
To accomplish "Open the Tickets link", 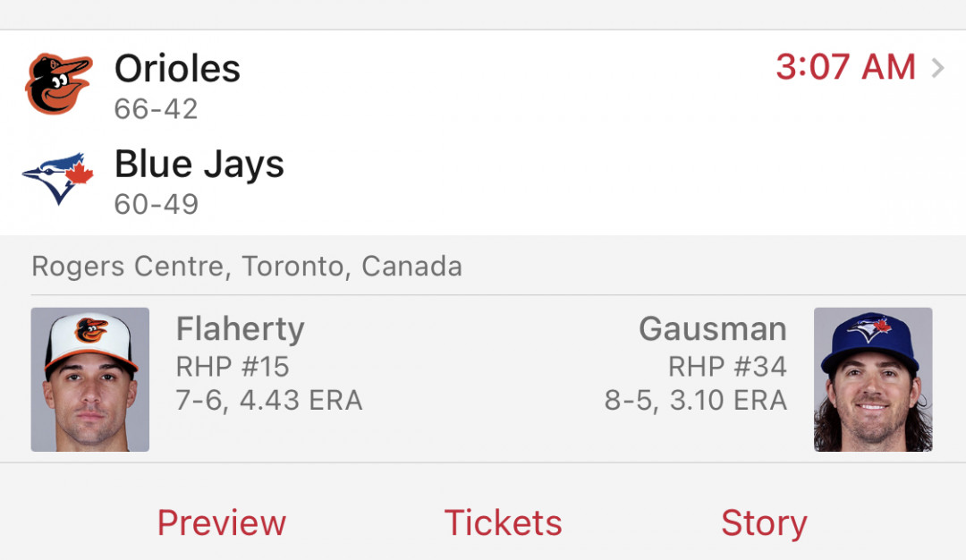I will click(503, 523).
